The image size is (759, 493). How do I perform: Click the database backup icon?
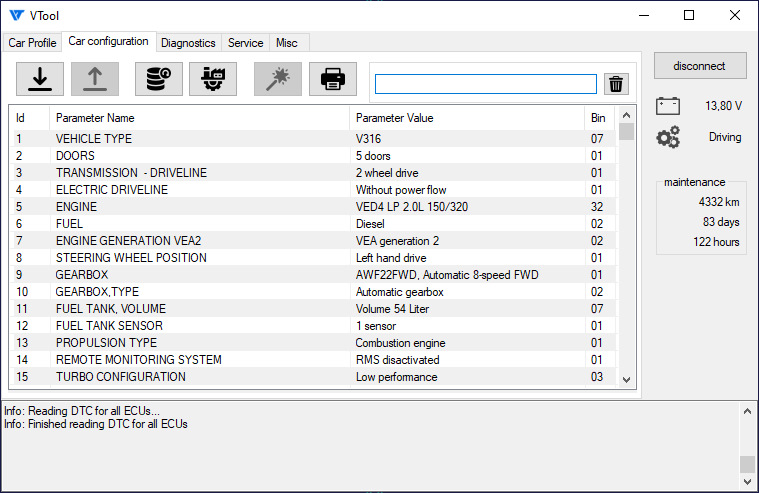(x=159, y=79)
